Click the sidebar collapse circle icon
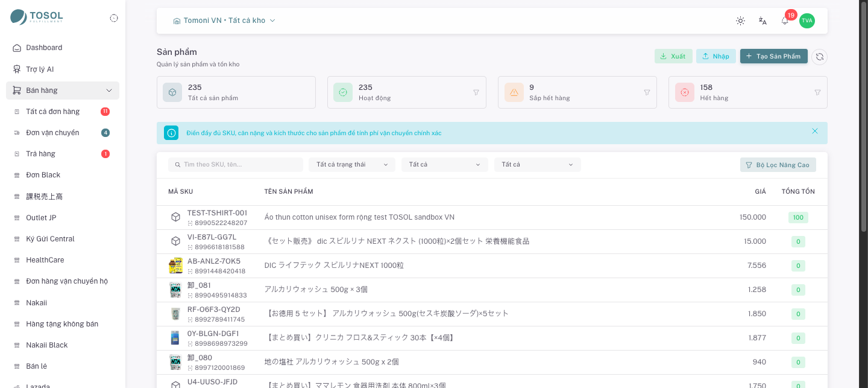 (114, 18)
